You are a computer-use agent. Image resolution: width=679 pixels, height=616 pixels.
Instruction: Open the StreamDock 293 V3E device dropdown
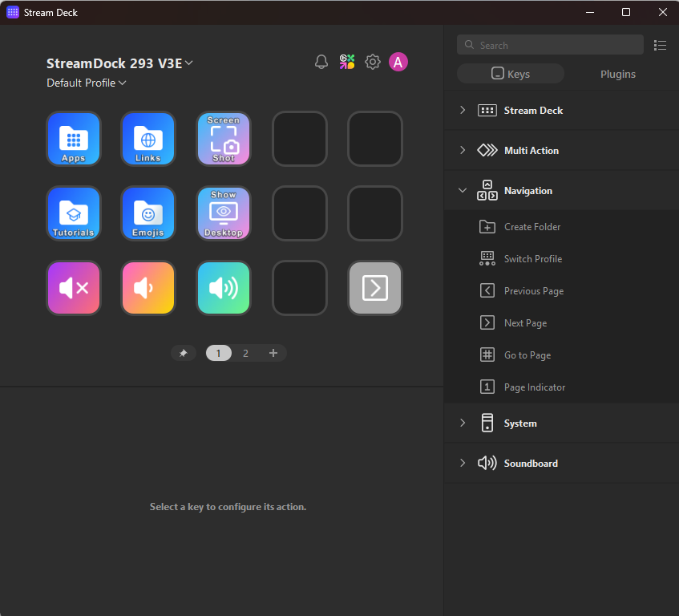[119, 63]
